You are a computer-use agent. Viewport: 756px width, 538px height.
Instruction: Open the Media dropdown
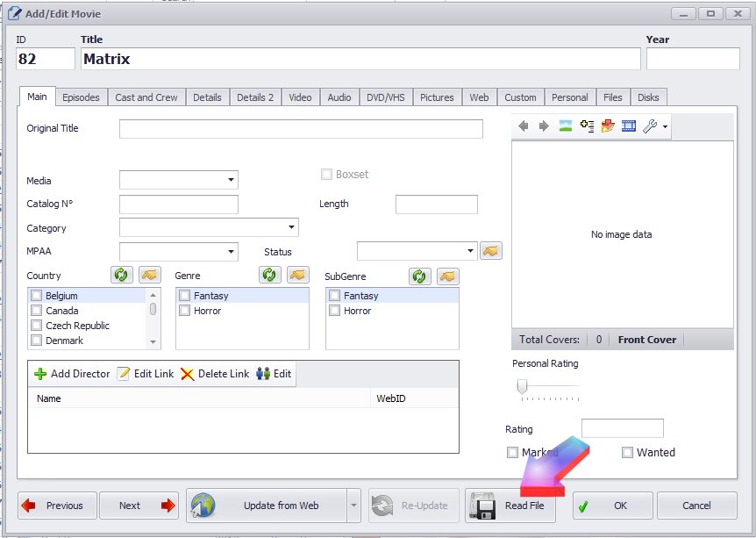tap(231, 180)
